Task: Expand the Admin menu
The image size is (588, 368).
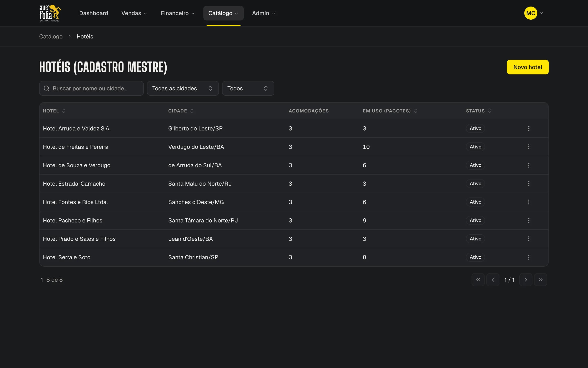Action: [x=263, y=13]
